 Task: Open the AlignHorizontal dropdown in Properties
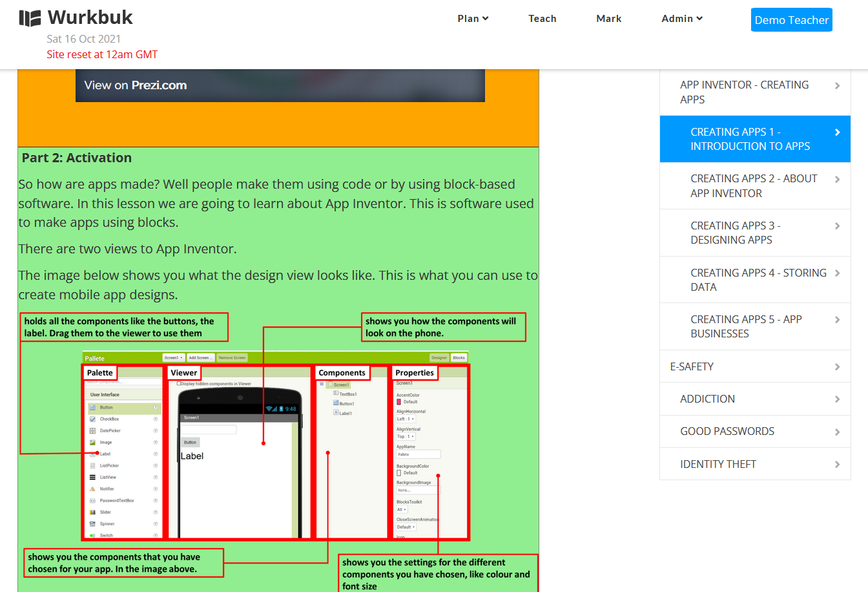click(x=406, y=419)
